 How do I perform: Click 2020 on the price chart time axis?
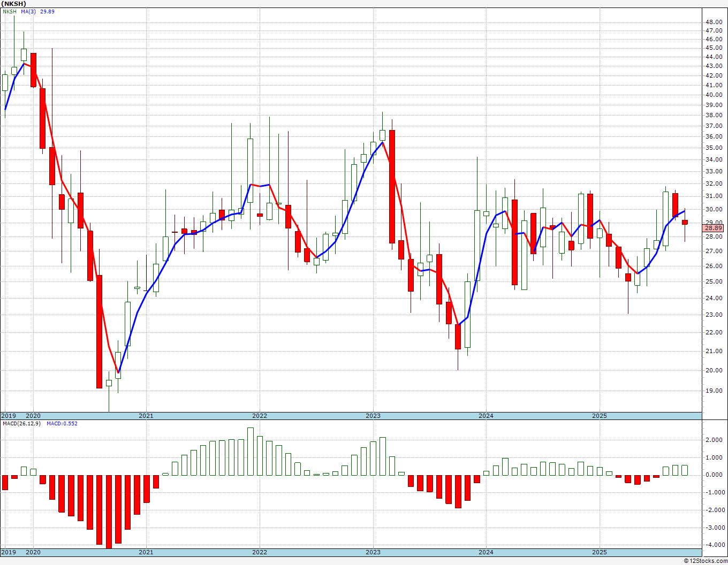click(33, 416)
